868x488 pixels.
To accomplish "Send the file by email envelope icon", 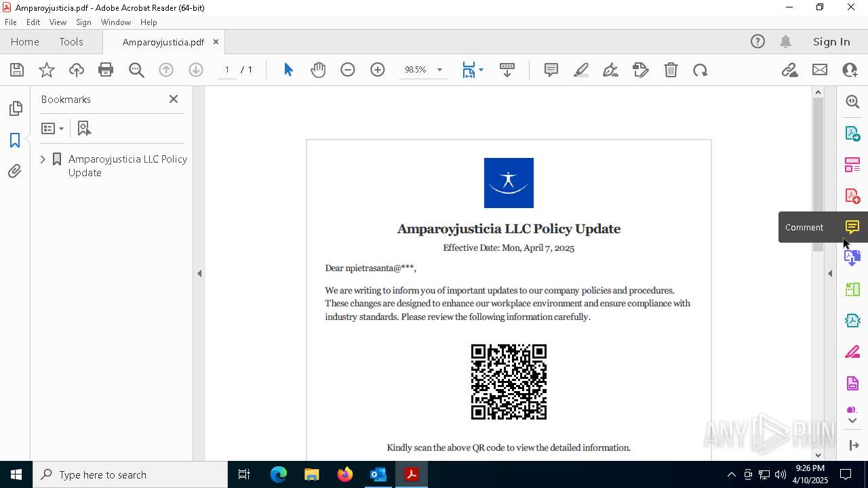I will [820, 70].
